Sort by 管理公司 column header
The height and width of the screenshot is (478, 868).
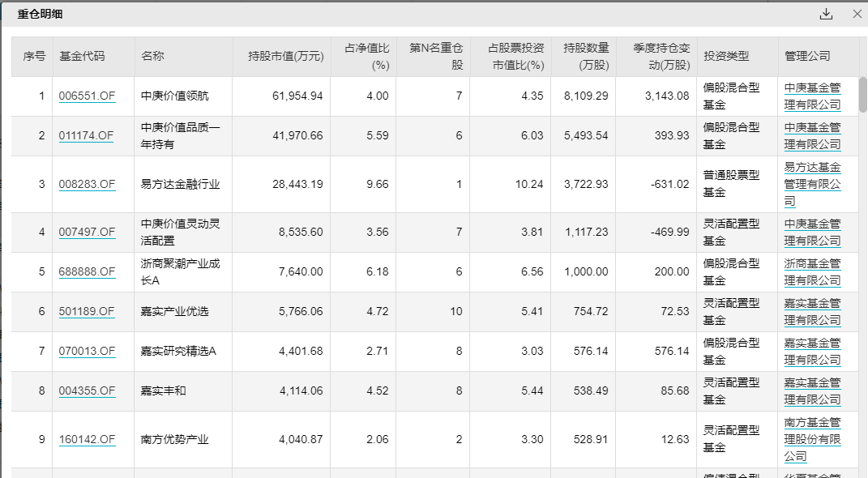coord(819,57)
